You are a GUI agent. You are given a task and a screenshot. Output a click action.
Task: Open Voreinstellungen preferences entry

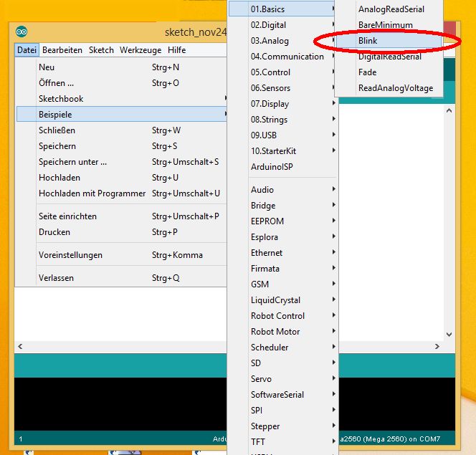(121, 255)
